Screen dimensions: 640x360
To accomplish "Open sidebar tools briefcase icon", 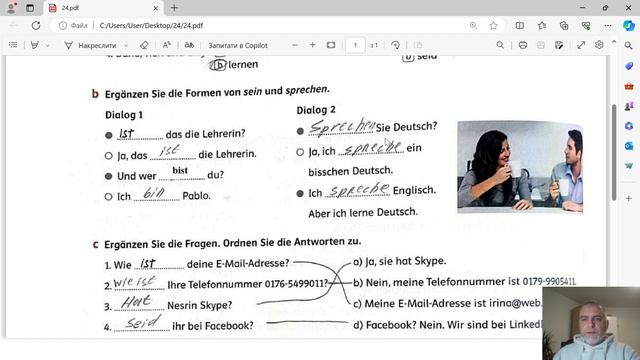I will point(629,86).
